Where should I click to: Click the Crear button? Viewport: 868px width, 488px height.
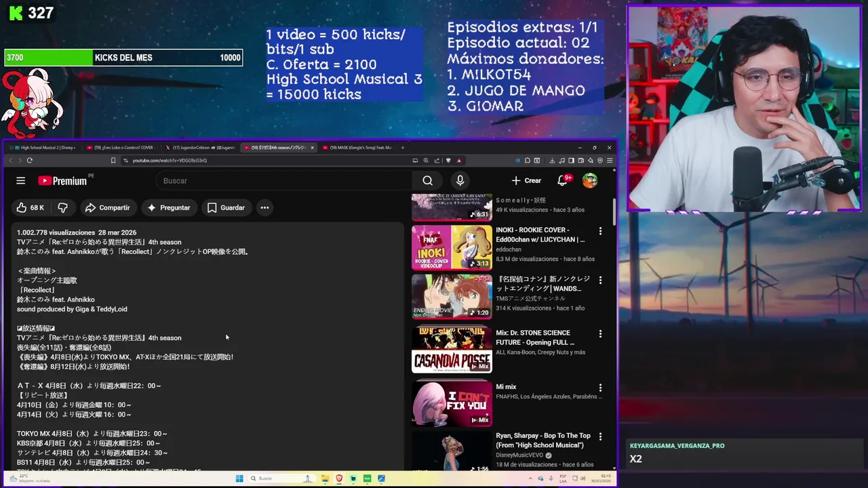(x=526, y=180)
